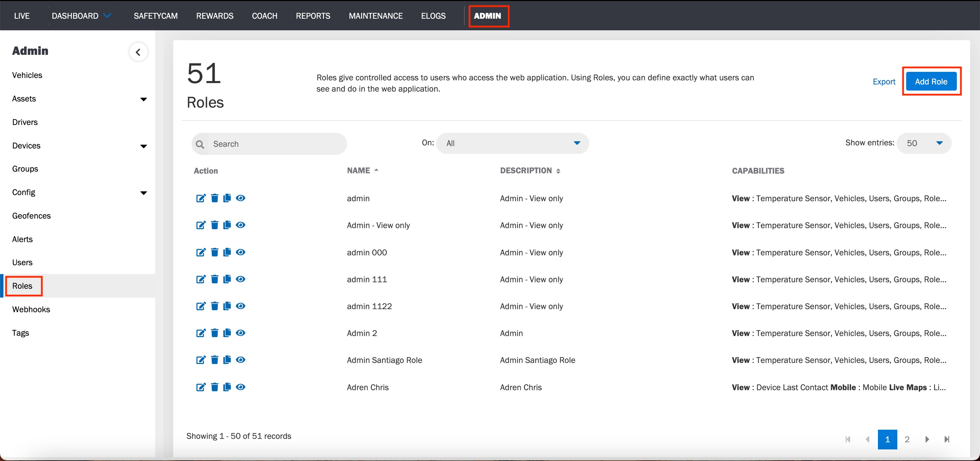
Task: Click the search magnifier icon
Action: (x=200, y=144)
